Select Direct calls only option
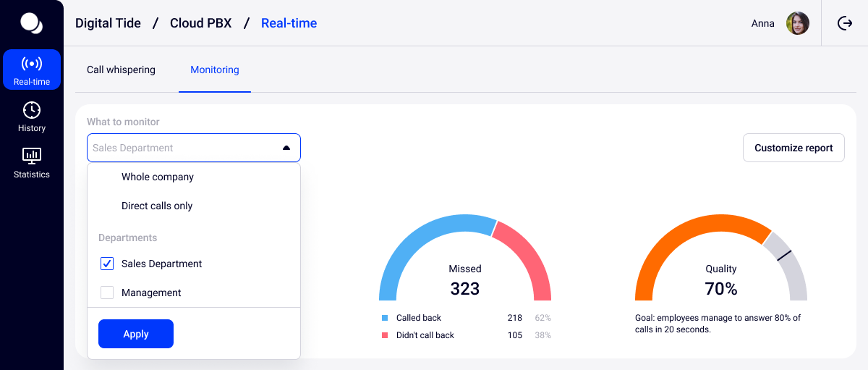868x370 pixels. pyautogui.click(x=157, y=206)
